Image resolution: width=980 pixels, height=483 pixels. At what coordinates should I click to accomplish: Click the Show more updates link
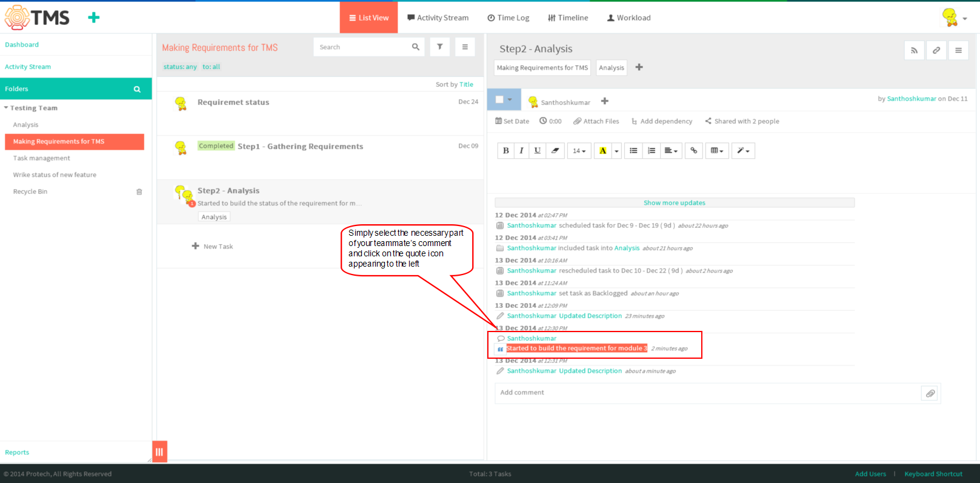[675, 203]
